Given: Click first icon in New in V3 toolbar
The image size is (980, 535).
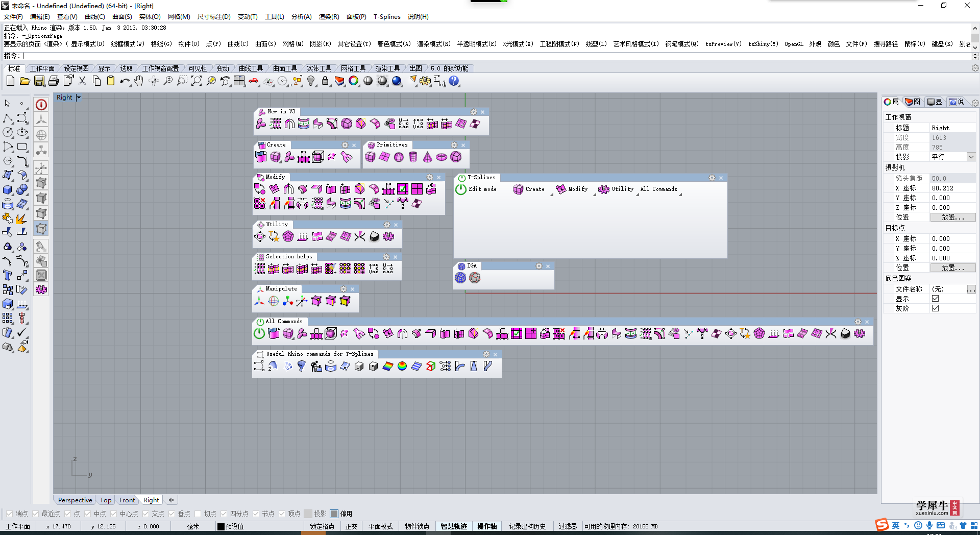Looking at the screenshot, I should [x=261, y=124].
